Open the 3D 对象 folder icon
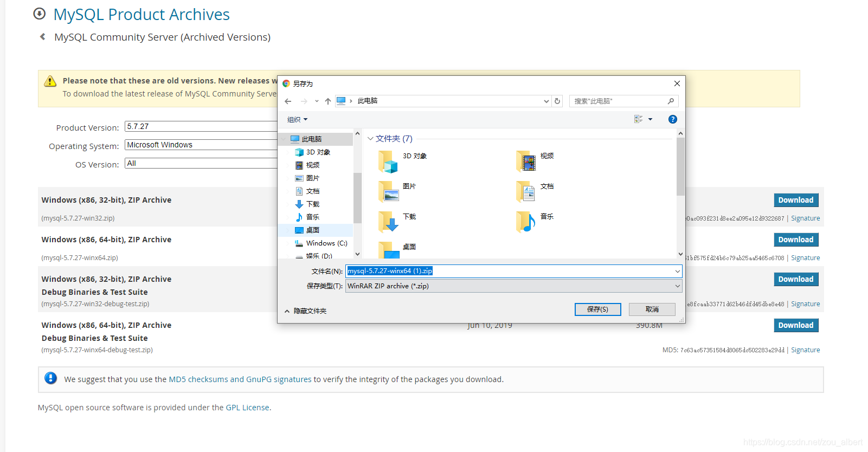868x452 pixels. (388, 162)
